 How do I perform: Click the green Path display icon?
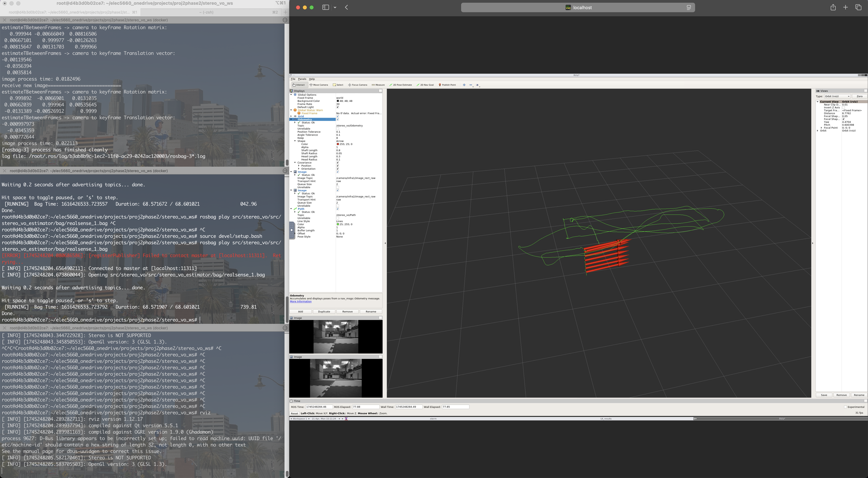tap(295, 209)
